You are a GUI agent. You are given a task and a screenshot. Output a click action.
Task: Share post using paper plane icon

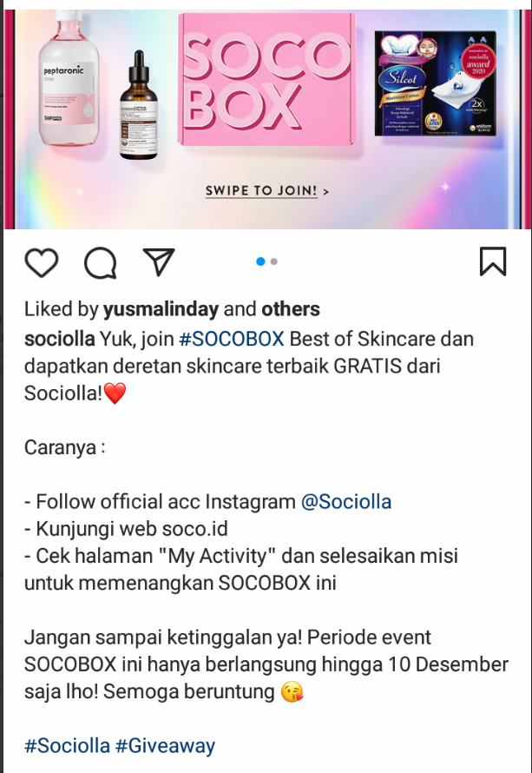pyautogui.click(x=159, y=261)
